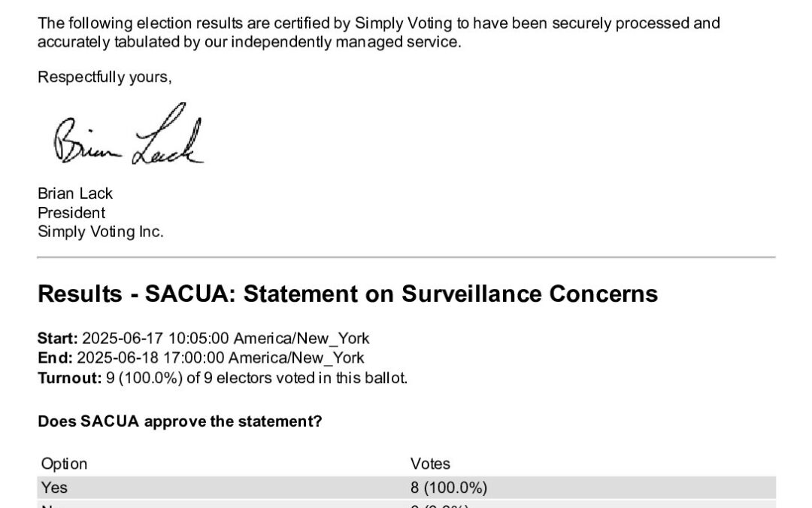Click the Option column header
The width and height of the screenshot is (812, 508).
click(x=64, y=464)
